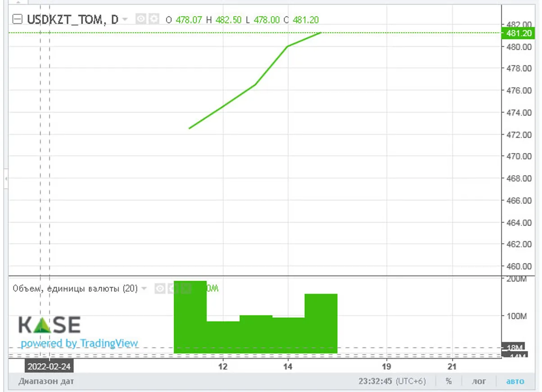Toggle visibility eye for USDKZT_TOM series
The height and width of the screenshot is (392, 542).
point(141,19)
